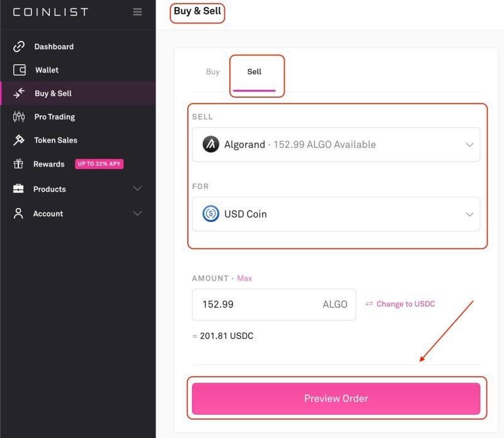
Task: Click the Rewards gift icon
Action: pyautogui.click(x=19, y=164)
